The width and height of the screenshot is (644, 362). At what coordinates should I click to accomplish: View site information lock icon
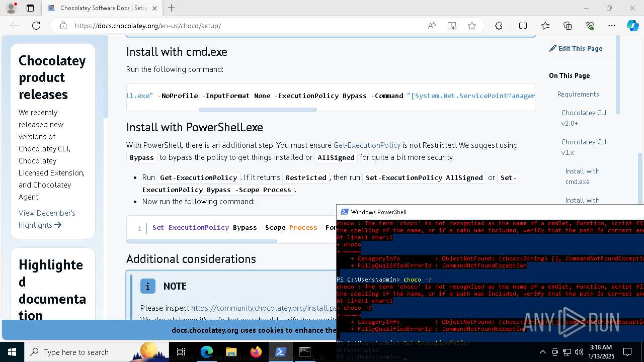tap(63, 26)
